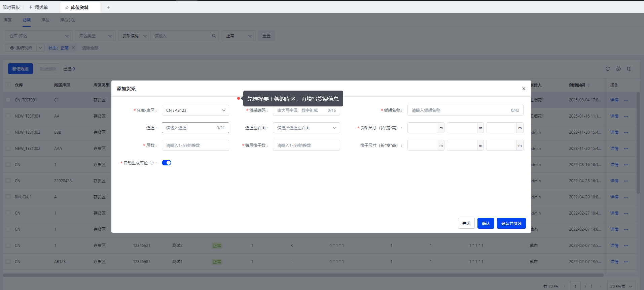Check the NEW_TEST002 BBB row checkbox
This screenshot has width=644, height=290.
(8, 132)
